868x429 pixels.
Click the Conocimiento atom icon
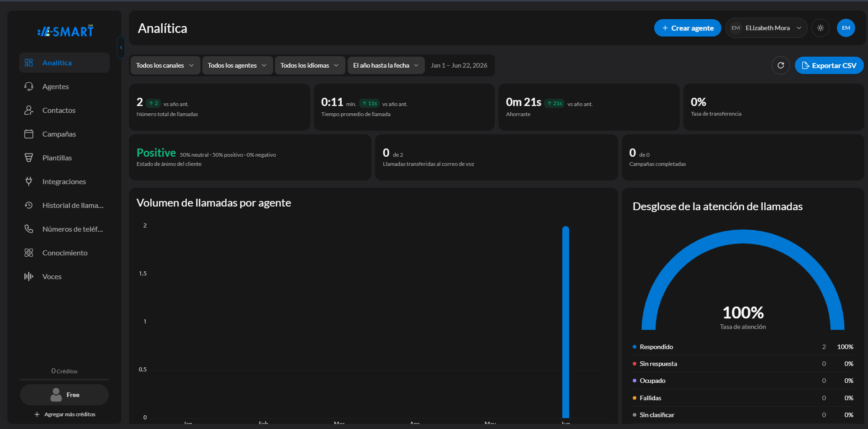29,253
